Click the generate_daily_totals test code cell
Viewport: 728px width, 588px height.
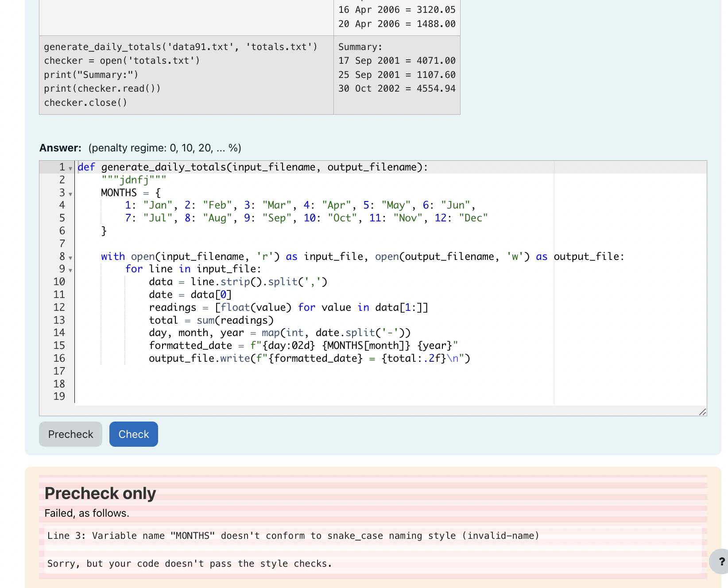[x=179, y=46]
